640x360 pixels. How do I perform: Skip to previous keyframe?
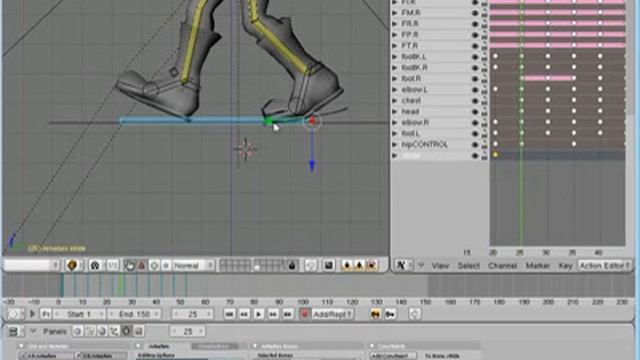[x=244, y=314]
